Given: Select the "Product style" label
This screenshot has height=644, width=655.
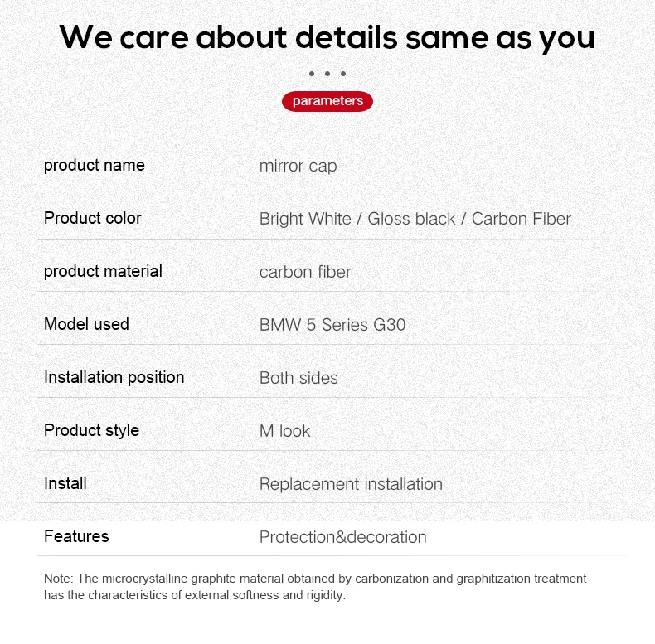Looking at the screenshot, I should (91, 430).
